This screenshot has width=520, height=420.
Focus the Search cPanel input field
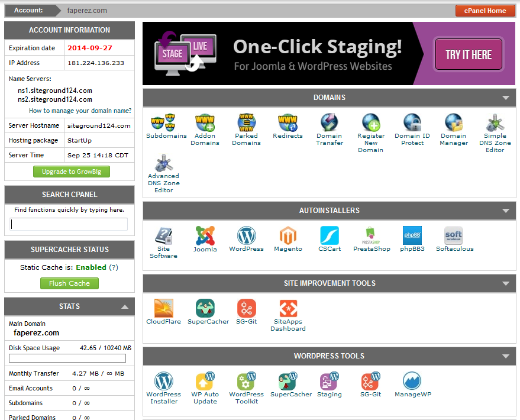[69, 224]
